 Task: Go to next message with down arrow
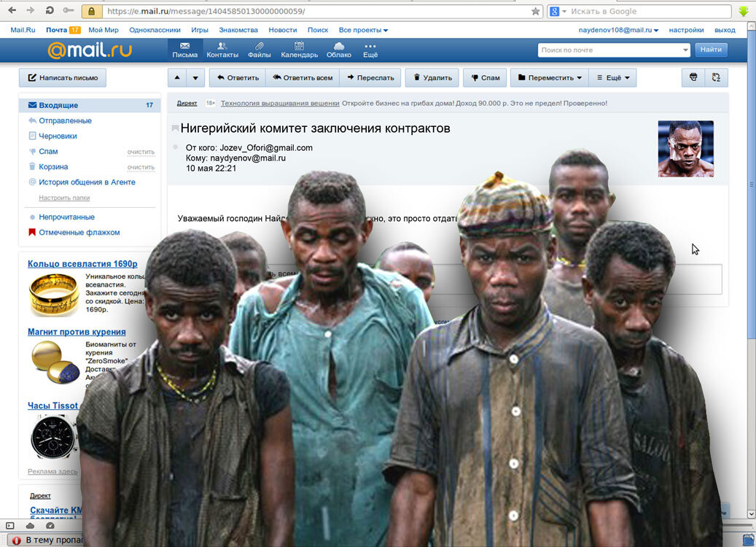[195, 77]
